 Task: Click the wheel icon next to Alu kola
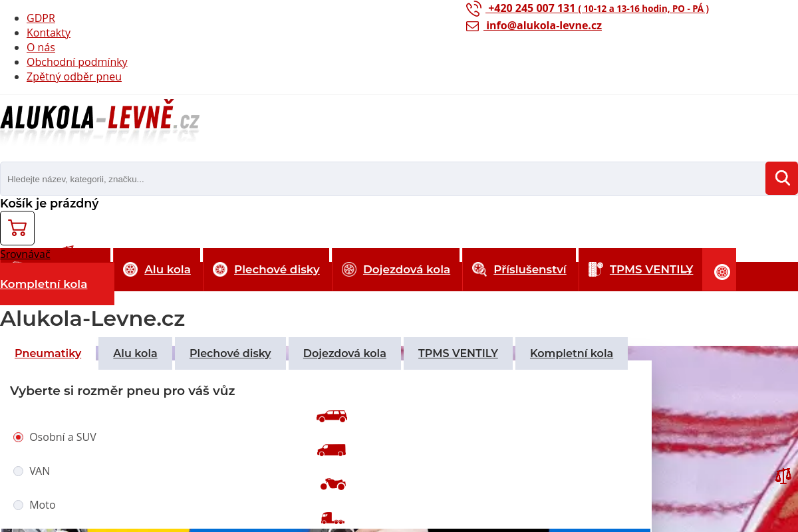click(130, 269)
